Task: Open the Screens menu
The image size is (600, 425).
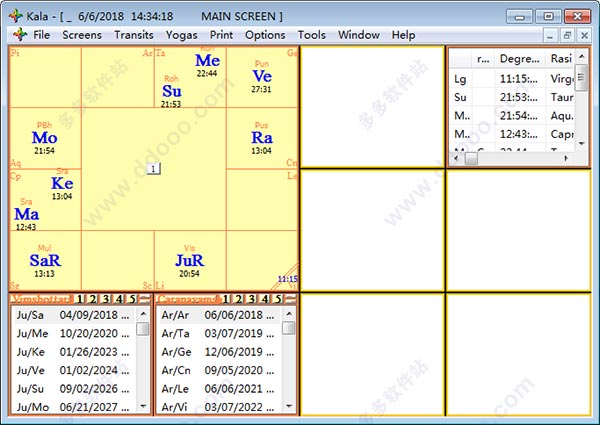Action: [x=82, y=35]
